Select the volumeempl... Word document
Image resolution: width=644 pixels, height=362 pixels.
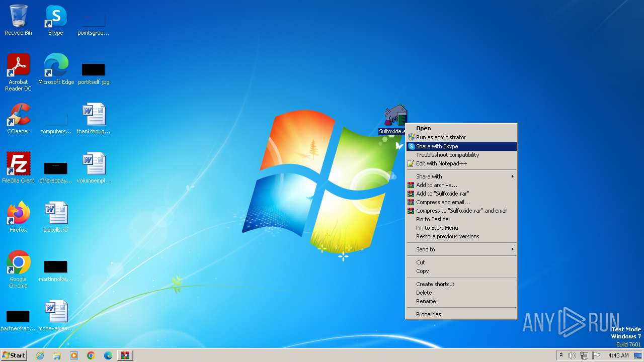[x=94, y=168]
